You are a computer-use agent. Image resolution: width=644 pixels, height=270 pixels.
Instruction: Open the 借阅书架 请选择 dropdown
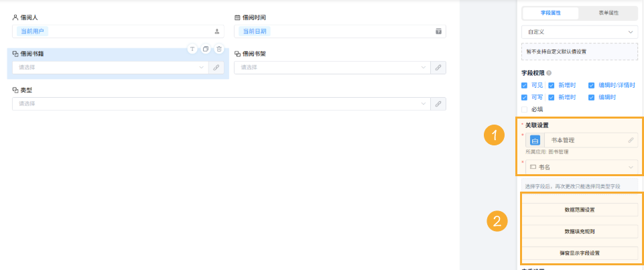click(x=332, y=68)
